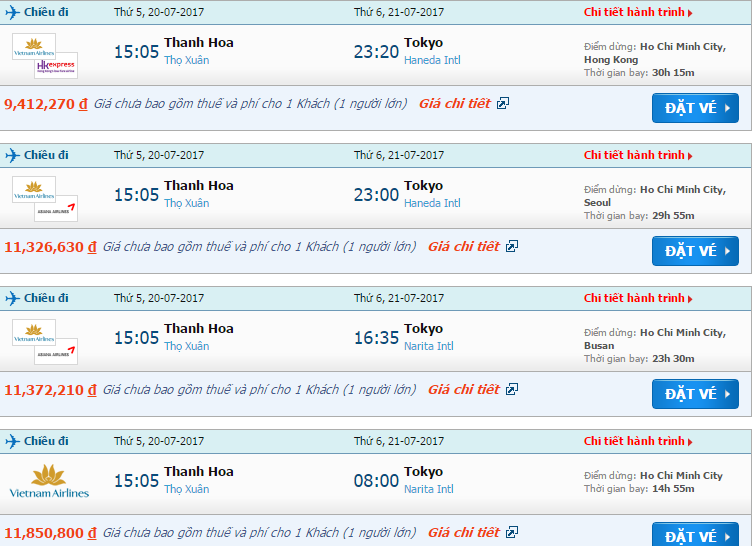Click the plane icon on the Hong Kong stopover flight
The image size is (752, 546).
(x=13, y=12)
